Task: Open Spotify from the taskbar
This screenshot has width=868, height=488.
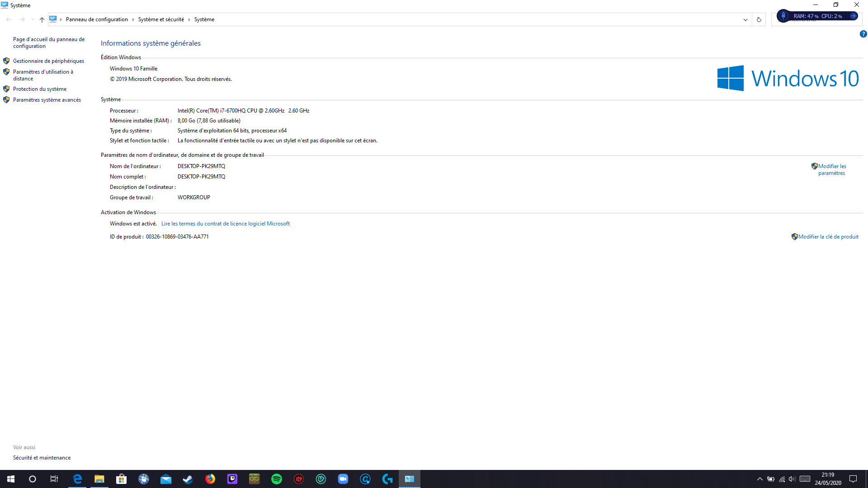Action: pos(276,479)
